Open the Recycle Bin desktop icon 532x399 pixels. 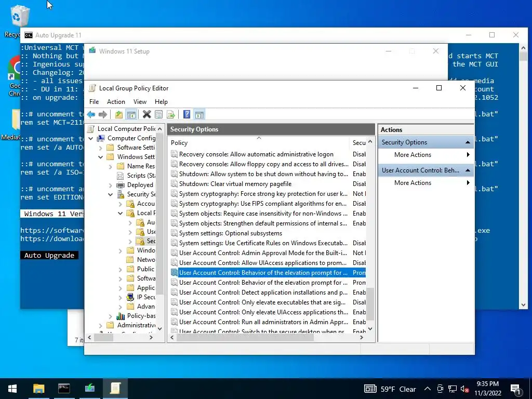point(19,17)
